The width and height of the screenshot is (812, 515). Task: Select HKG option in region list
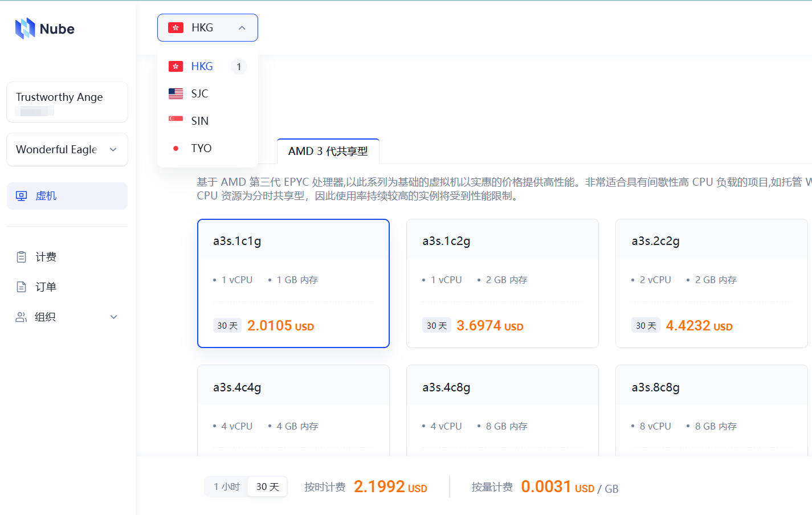(207, 66)
